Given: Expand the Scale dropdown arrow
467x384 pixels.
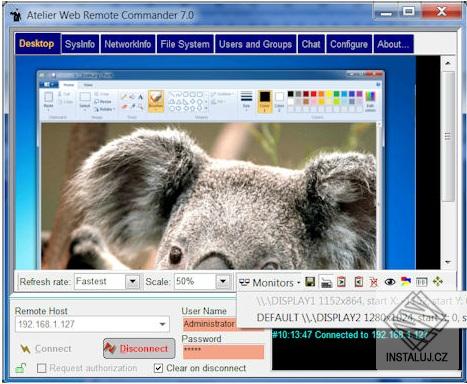Looking at the screenshot, I should pyautogui.click(x=223, y=282).
